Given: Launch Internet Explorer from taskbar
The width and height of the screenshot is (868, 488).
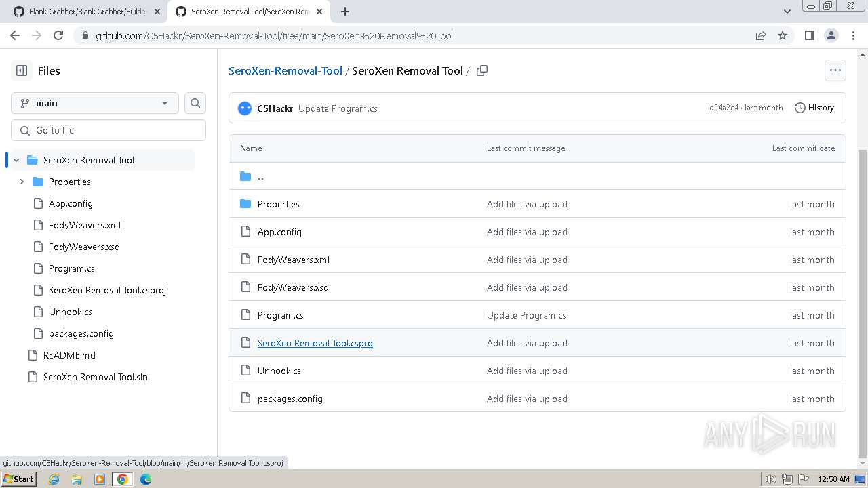Looking at the screenshot, I should click(x=54, y=479).
